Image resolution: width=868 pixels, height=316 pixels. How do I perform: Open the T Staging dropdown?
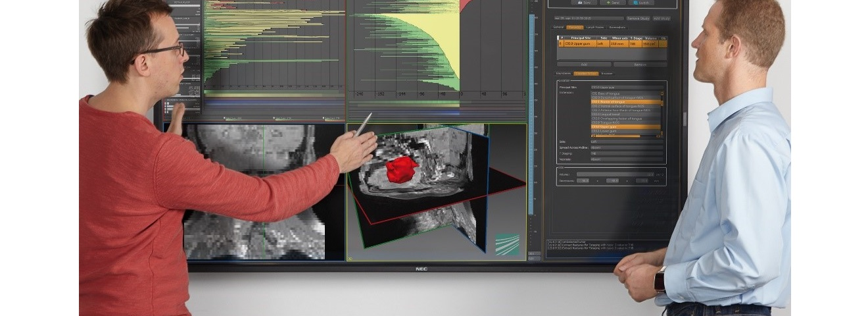click(626, 153)
